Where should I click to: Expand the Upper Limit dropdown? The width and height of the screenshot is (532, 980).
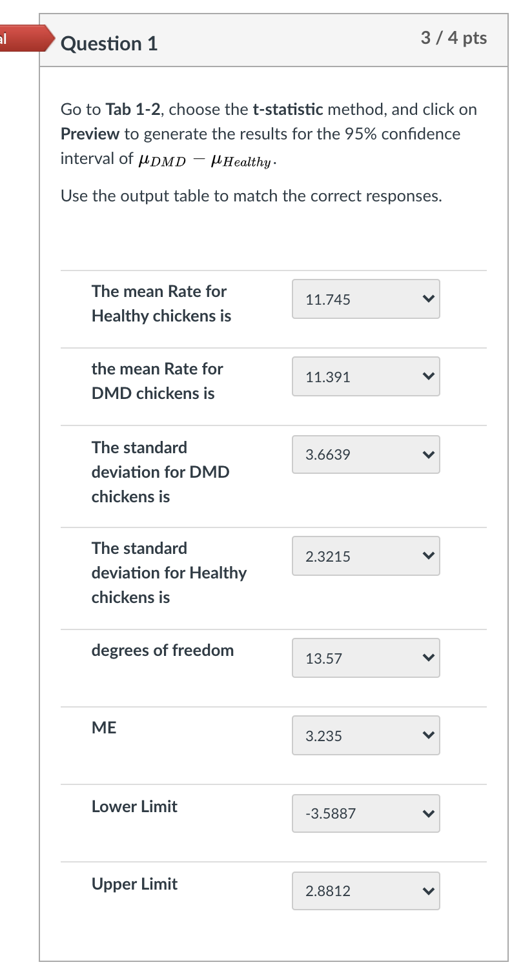(x=365, y=891)
